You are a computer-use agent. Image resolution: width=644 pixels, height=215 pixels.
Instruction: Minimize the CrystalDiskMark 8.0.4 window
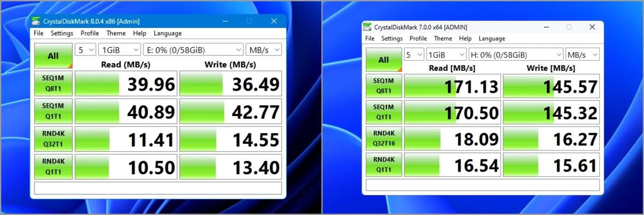[x=225, y=21]
